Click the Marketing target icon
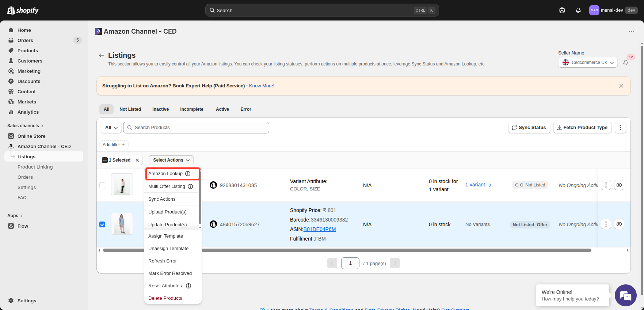The height and width of the screenshot is (310, 644). point(11,71)
